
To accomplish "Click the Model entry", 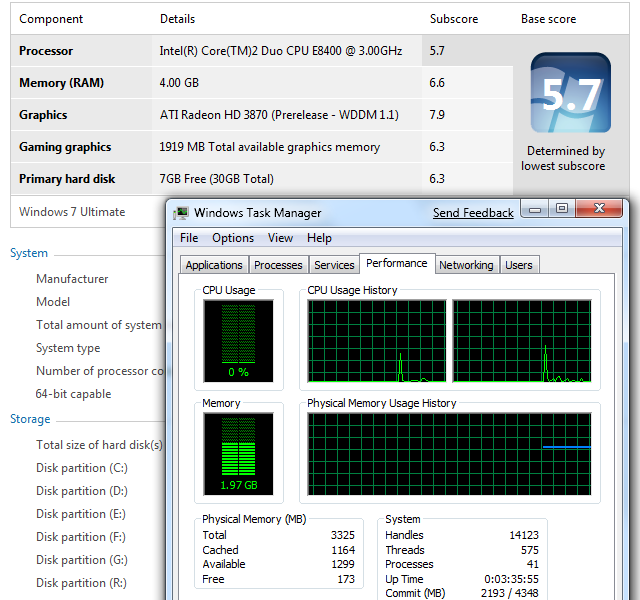I will coord(53,302).
